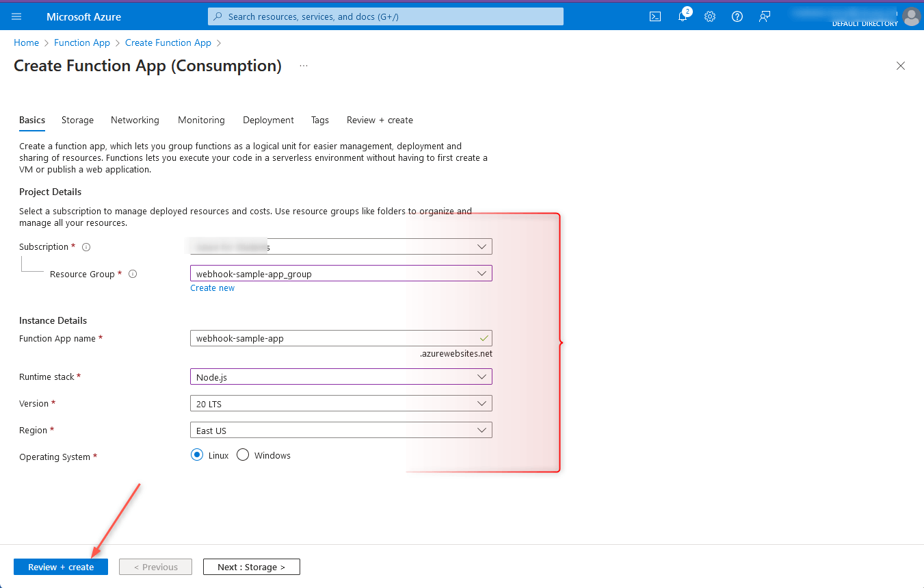Open the Region dropdown showing East US

coord(482,430)
